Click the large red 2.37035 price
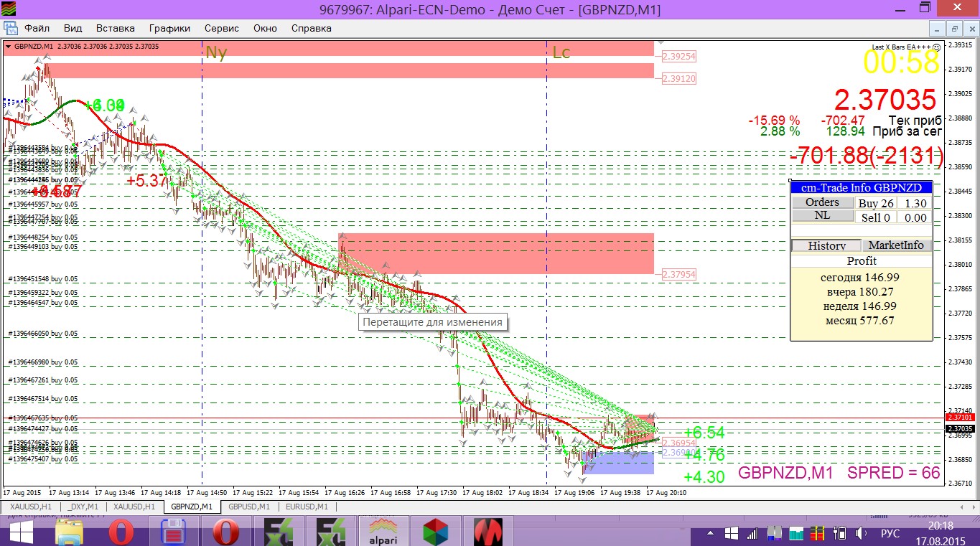980x546 pixels. point(885,100)
